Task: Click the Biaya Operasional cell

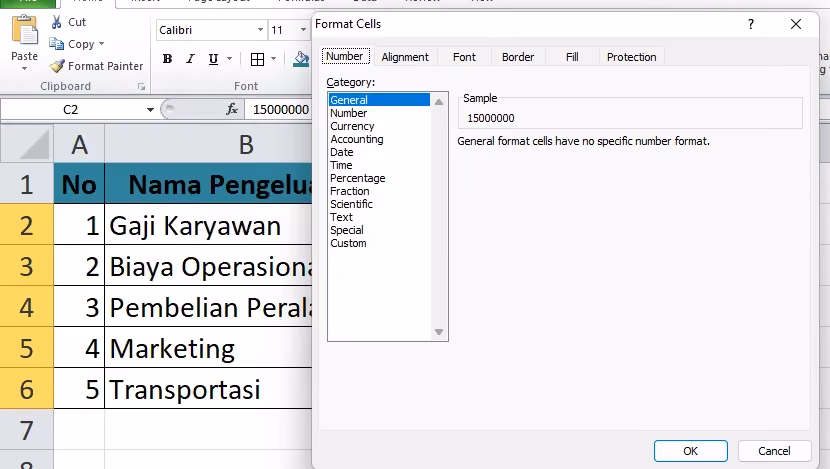Action: click(209, 266)
